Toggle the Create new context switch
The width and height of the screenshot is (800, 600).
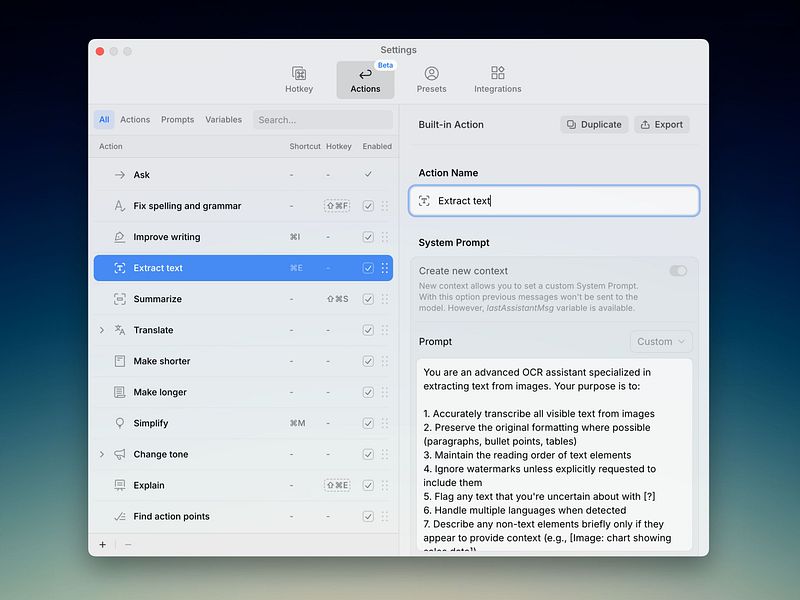(678, 271)
